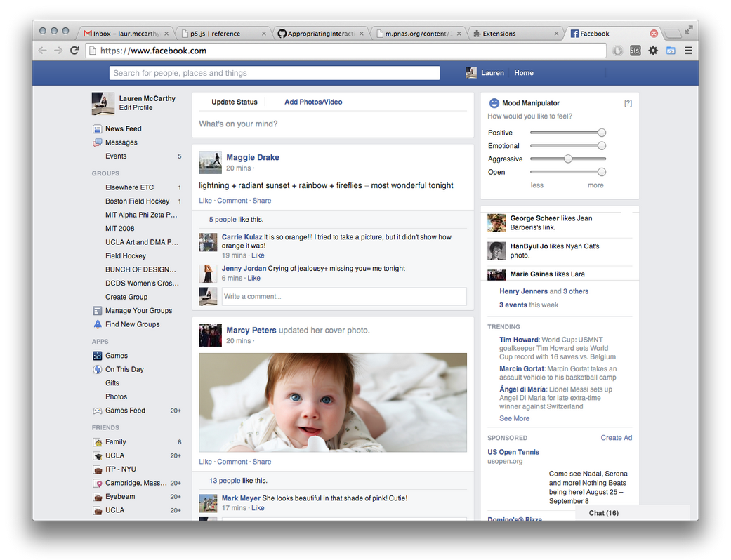Click the Facebook search input field
The image size is (731, 560).
tap(274, 73)
